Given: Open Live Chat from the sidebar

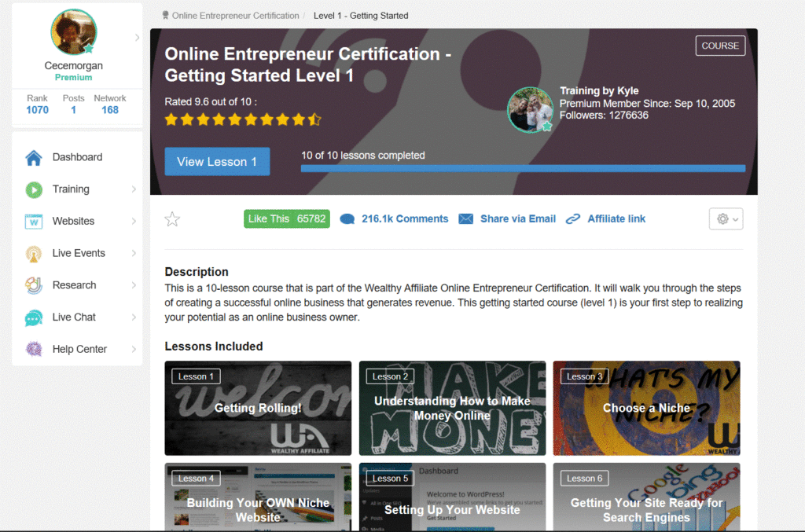Looking at the screenshot, I should pyautogui.click(x=74, y=317).
